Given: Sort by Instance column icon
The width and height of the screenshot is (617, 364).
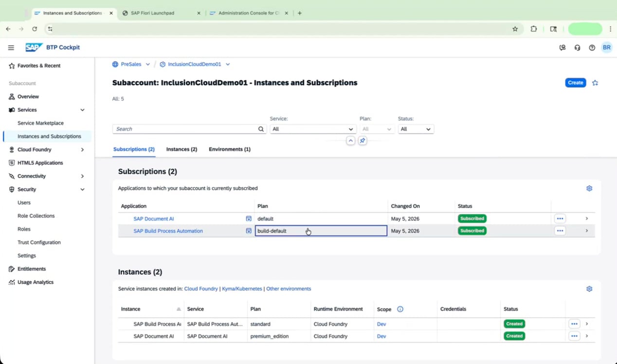Looking at the screenshot, I should [x=179, y=309].
